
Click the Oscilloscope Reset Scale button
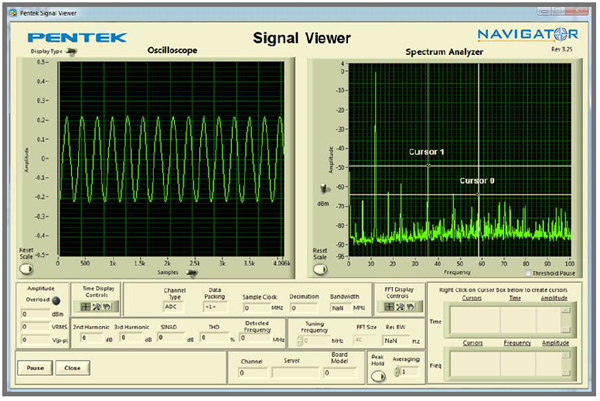click(26, 269)
